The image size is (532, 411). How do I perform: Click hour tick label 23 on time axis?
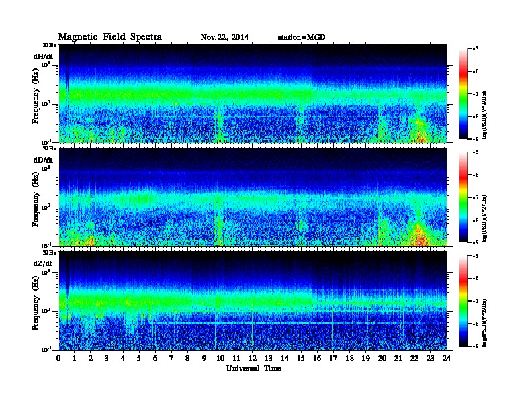tap(430, 358)
